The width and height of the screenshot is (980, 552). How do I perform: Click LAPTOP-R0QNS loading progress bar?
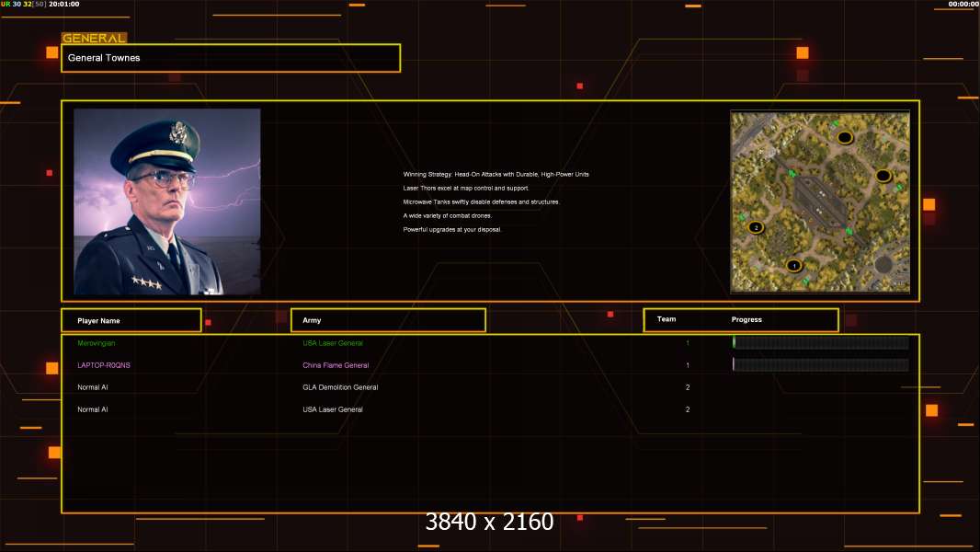821,364
